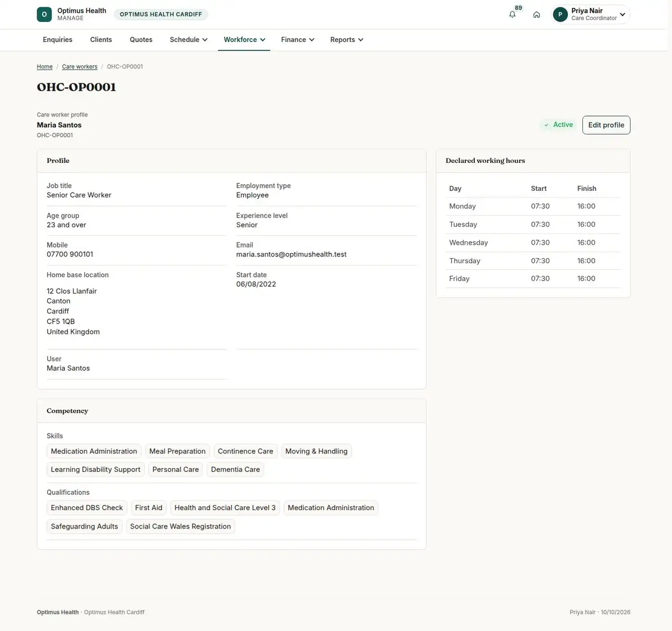Go to Enquiries
The width and height of the screenshot is (672, 631).
click(58, 40)
